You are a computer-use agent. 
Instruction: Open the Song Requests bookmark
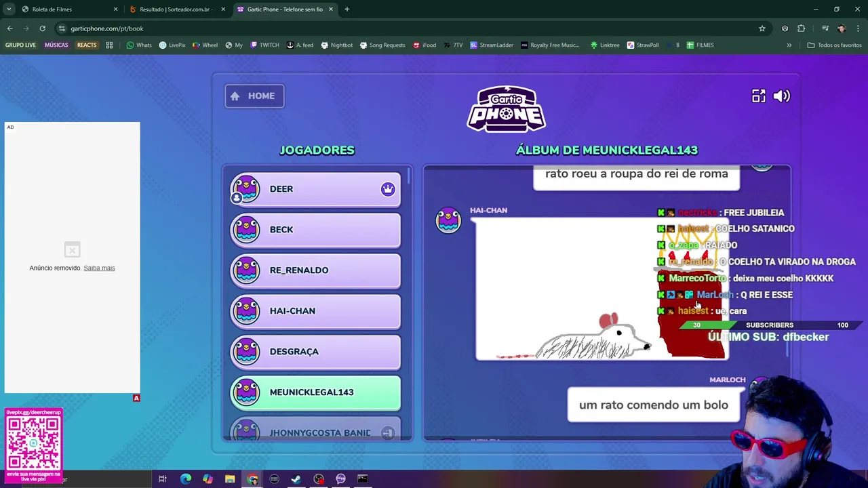click(x=382, y=45)
